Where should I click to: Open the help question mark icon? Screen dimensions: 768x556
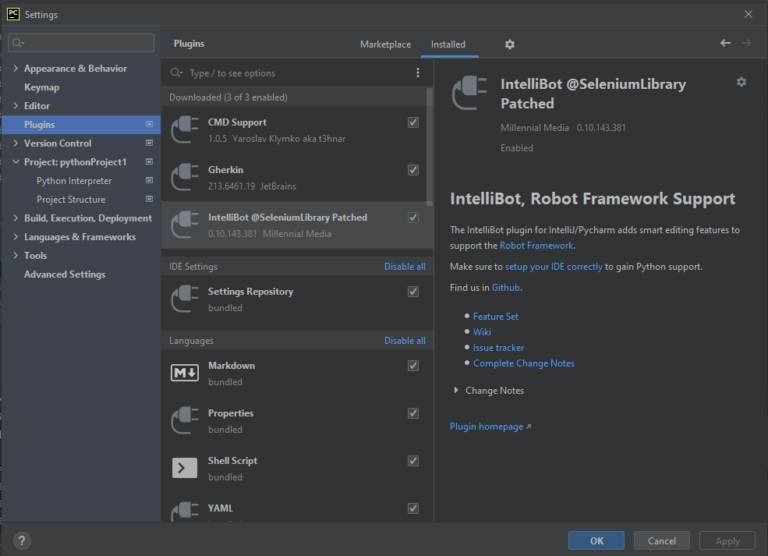[x=22, y=541]
